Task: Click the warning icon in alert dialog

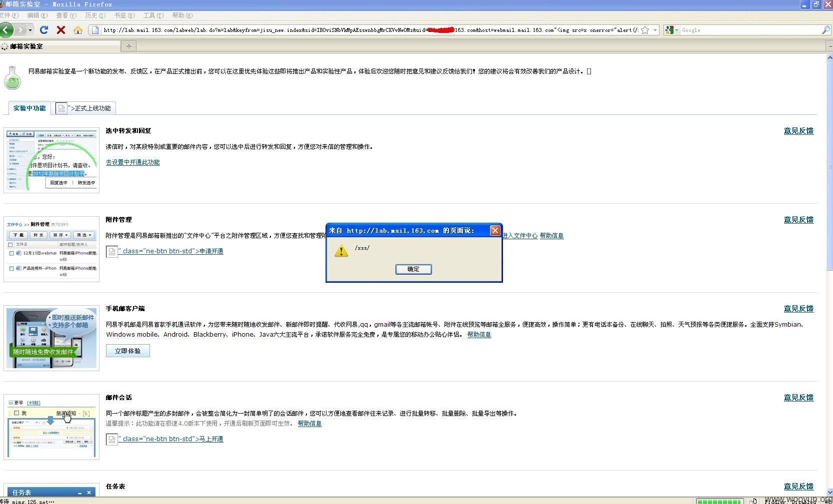Action: [341, 250]
